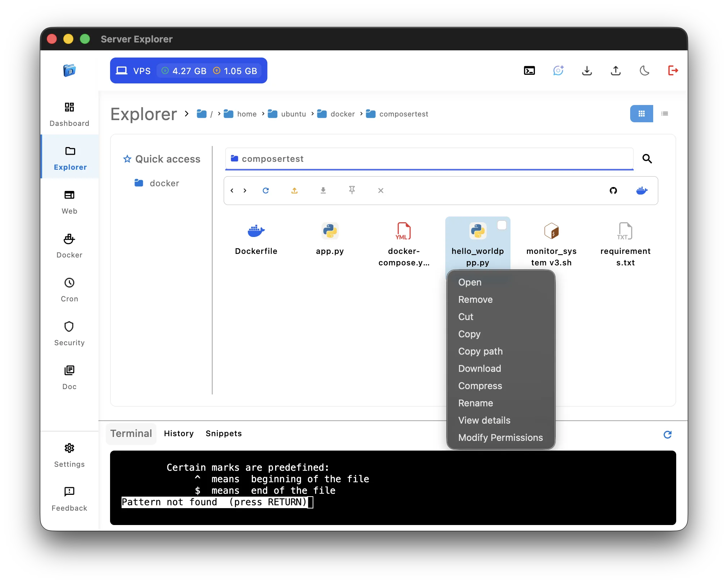Open Settings in the sidebar

[69, 455]
